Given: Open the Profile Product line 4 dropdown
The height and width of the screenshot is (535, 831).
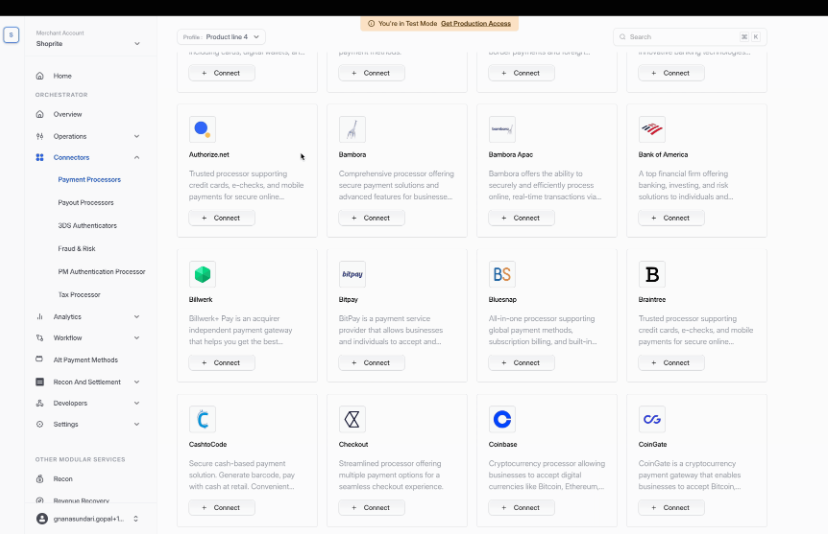Looking at the screenshot, I should click(x=221, y=37).
